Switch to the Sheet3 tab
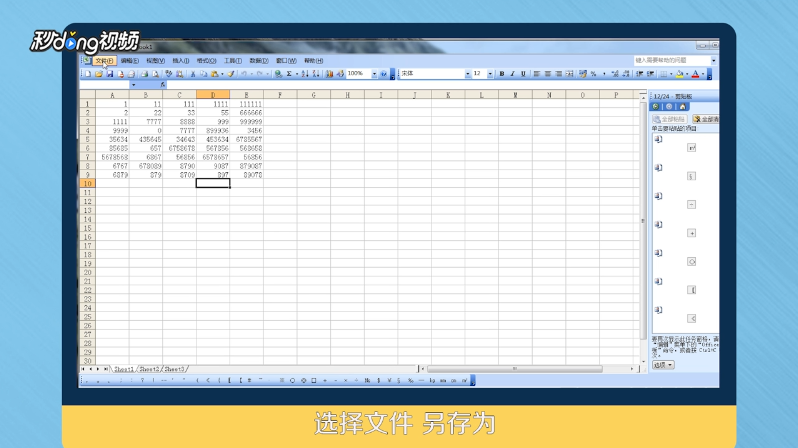The height and width of the screenshot is (448, 798). (174, 369)
